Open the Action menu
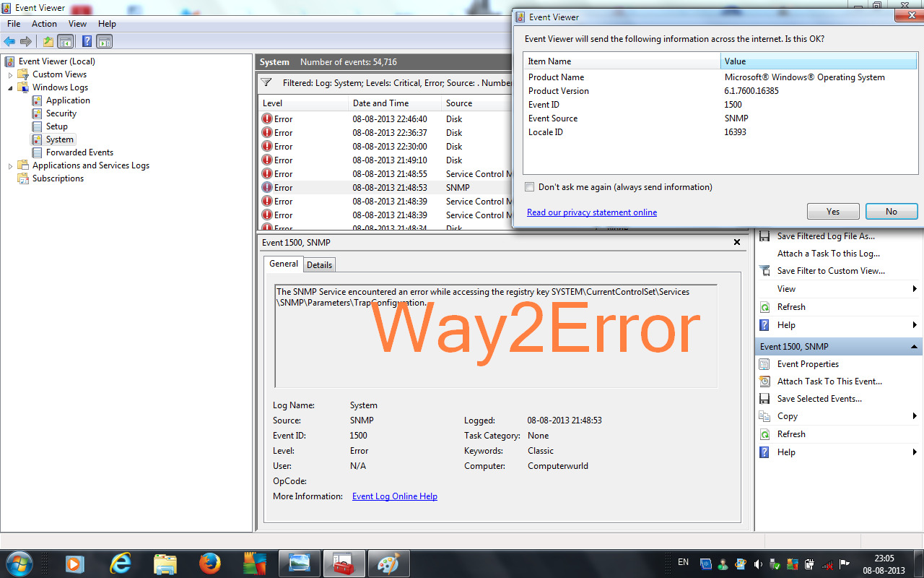 [44, 23]
